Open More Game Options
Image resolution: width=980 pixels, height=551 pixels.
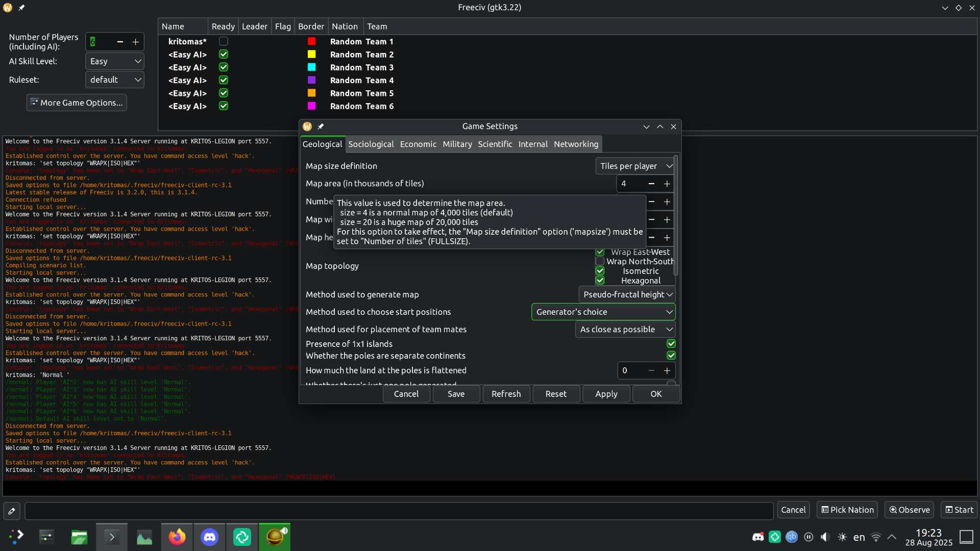tap(77, 103)
